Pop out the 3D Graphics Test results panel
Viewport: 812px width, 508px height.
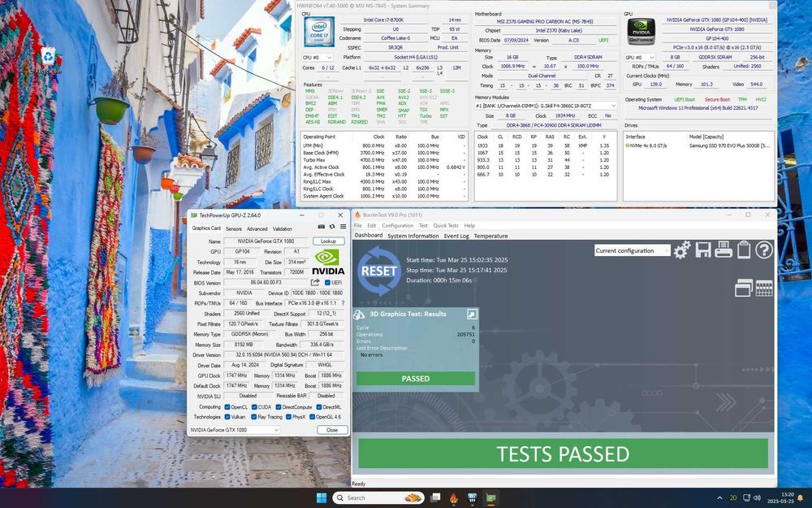click(471, 314)
